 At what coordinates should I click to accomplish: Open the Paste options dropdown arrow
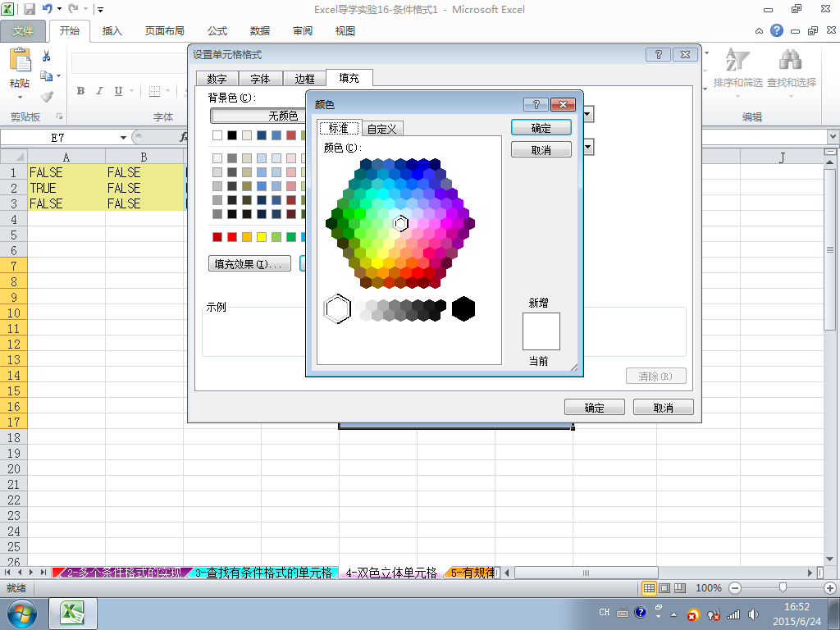click(x=21, y=97)
